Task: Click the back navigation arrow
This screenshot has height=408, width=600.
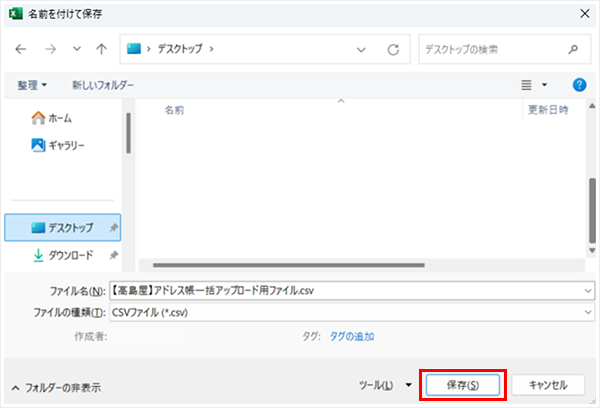Action: 22,48
